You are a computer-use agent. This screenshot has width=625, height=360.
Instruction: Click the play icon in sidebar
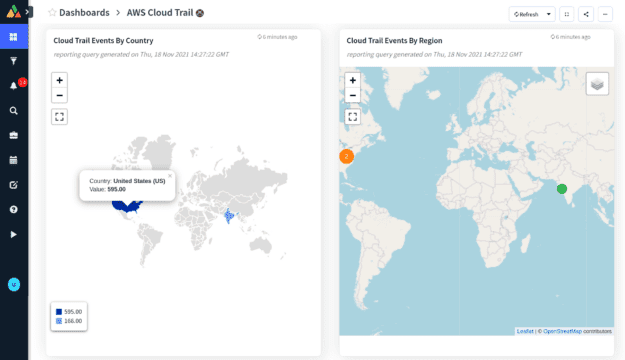coord(14,234)
